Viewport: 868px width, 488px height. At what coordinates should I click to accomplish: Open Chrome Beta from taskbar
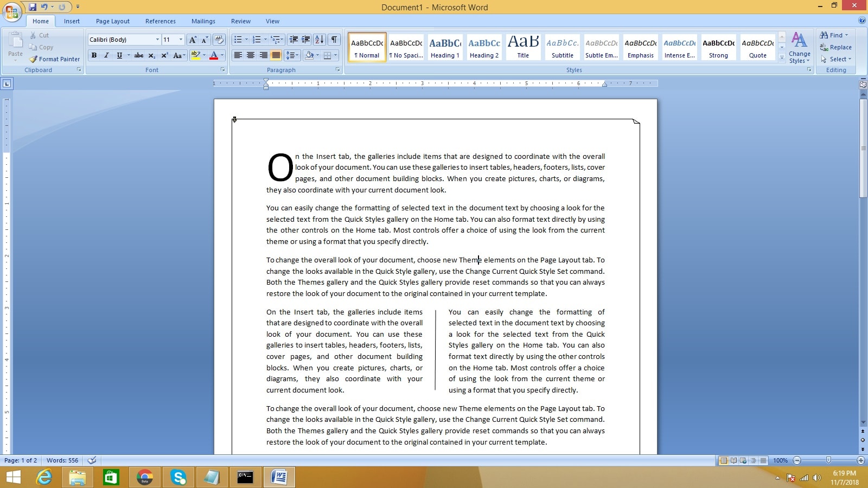(145, 477)
